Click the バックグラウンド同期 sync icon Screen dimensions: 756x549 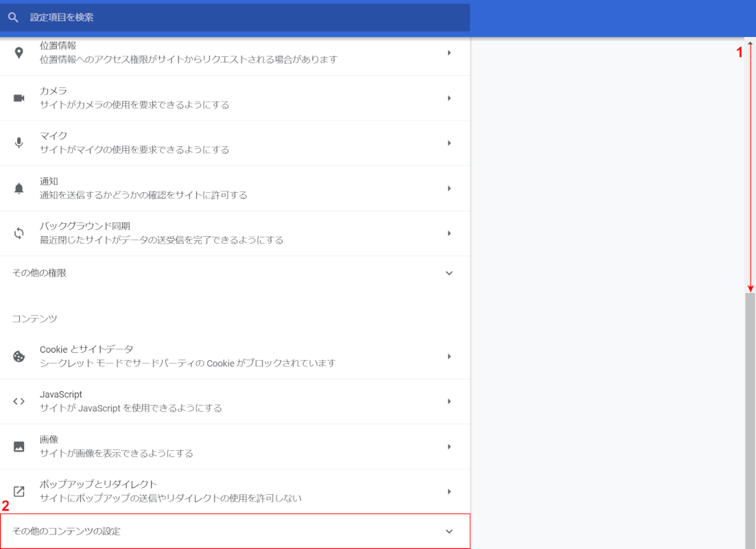[x=19, y=233]
